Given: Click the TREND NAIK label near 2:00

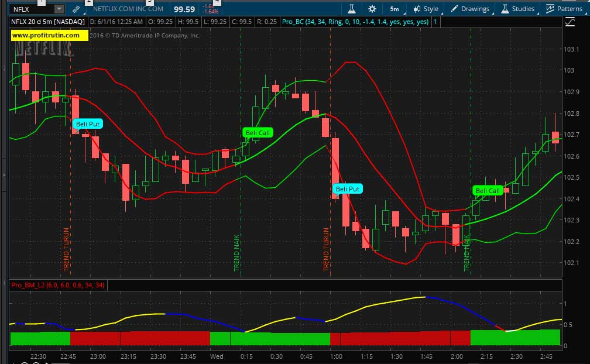Looking at the screenshot, I should (x=466, y=253).
